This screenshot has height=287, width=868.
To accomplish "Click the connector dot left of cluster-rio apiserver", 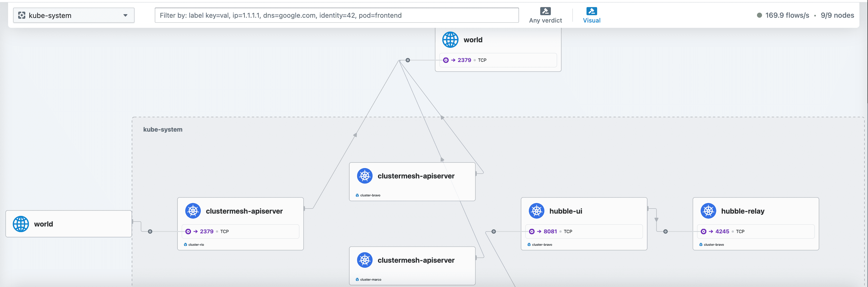I will 150,231.
